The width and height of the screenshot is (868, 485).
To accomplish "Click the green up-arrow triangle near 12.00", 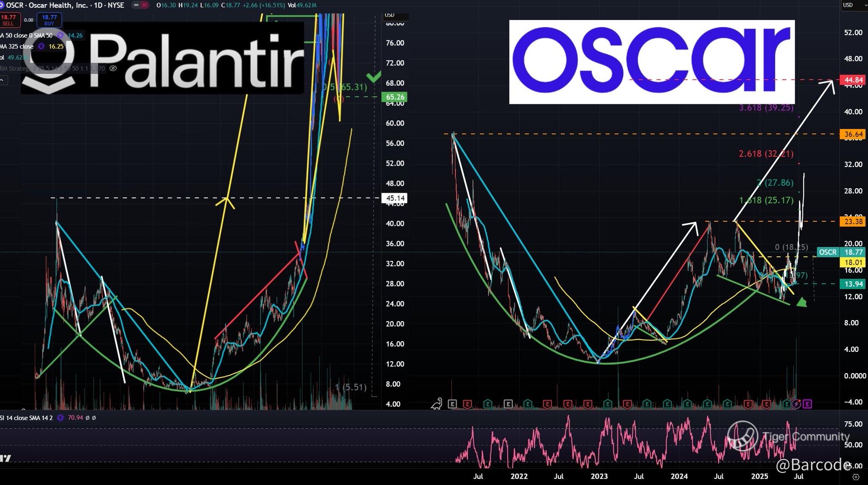I will pyautogui.click(x=802, y=302).
